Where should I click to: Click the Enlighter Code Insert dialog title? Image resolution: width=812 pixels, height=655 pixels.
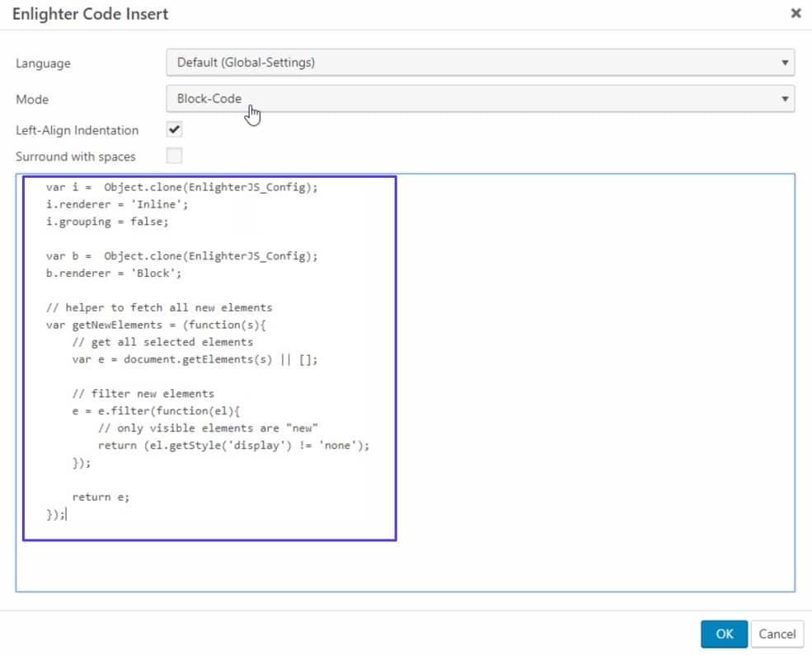[90, 14]
